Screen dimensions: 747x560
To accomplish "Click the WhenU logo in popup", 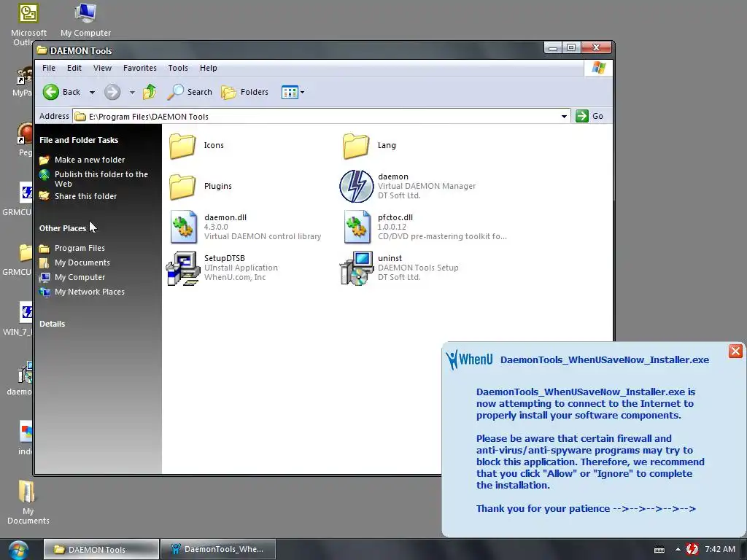I will pos(469,359).
